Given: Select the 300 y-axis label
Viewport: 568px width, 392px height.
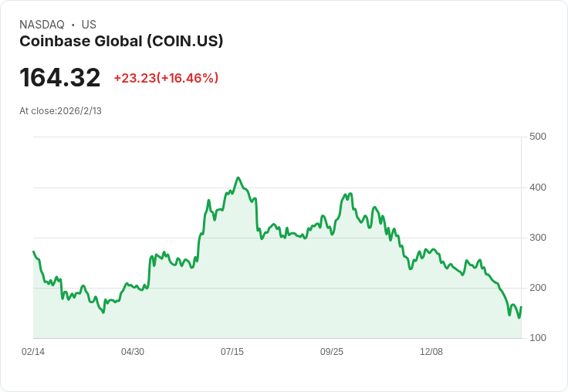Looking at the screenshot, I should coord(538,238).
